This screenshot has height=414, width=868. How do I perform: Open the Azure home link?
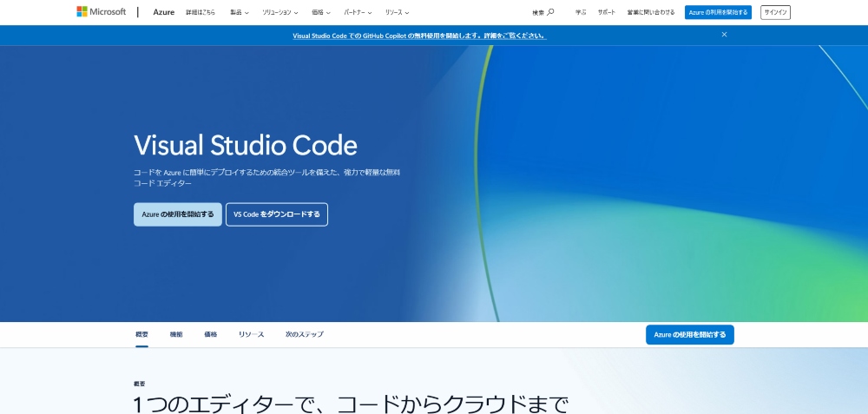click(164, 12)
